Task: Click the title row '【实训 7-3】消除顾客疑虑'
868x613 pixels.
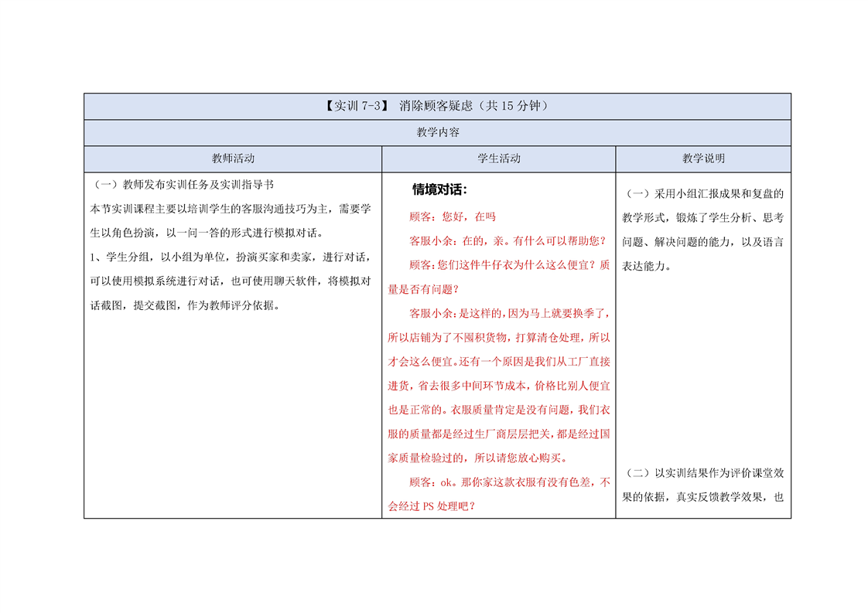Action: 436,107
